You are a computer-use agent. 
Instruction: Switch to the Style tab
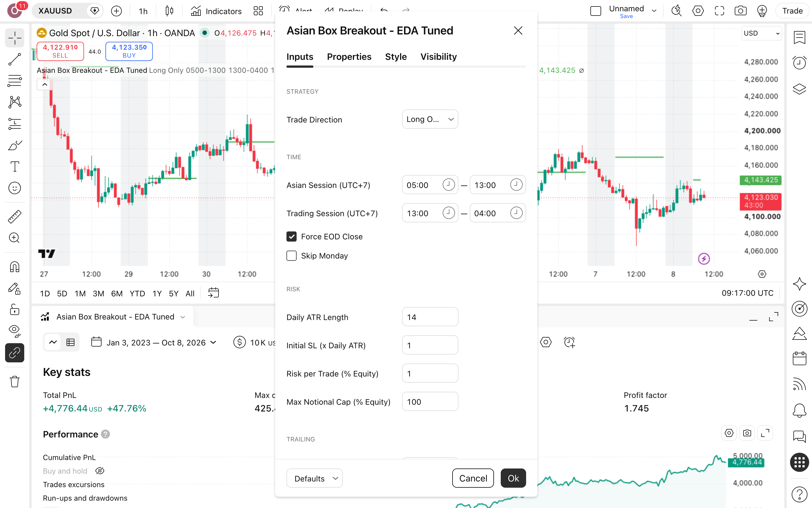click(396, 57)
